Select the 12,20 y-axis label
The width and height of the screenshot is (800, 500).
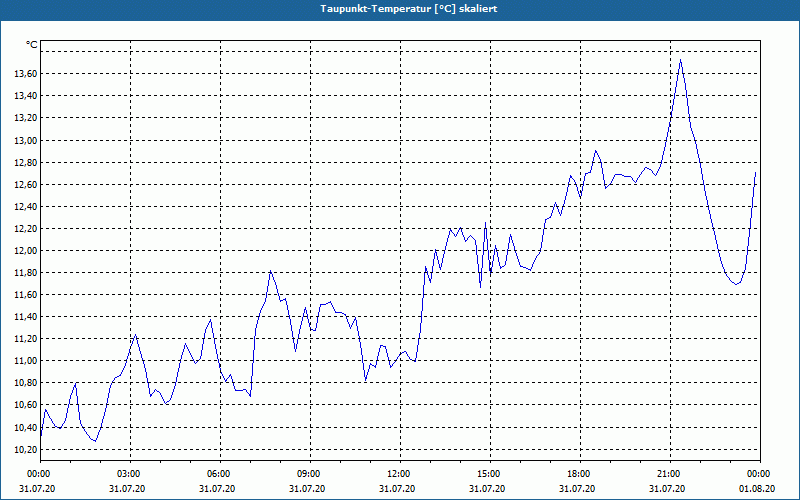[27, 229]
